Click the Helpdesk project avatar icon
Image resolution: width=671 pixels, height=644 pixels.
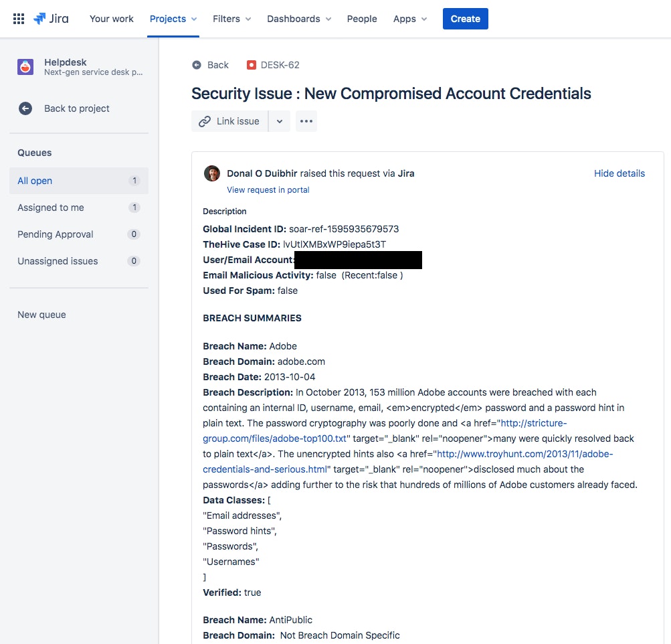click(x=25, y=67)
